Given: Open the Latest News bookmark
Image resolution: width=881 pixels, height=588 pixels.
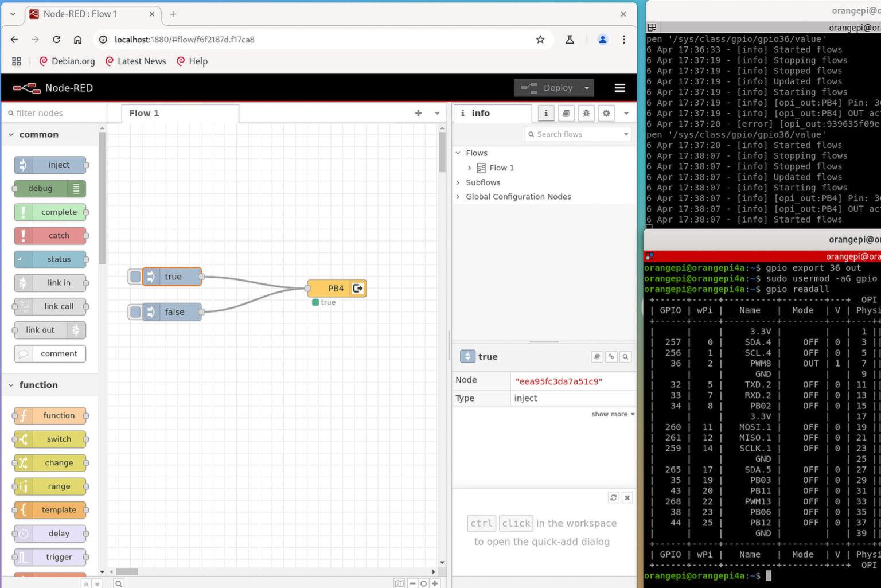Looking at the screenshot, I should [136, 61].
